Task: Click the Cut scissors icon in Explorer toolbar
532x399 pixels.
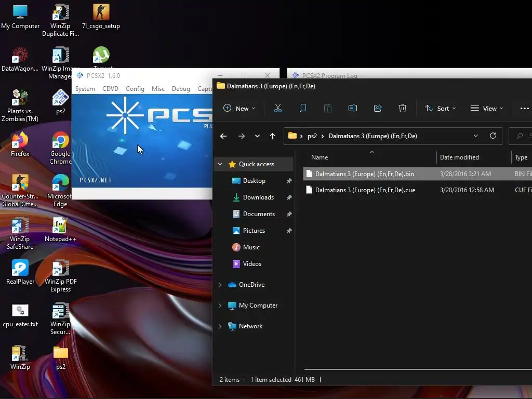Action: 277,108
